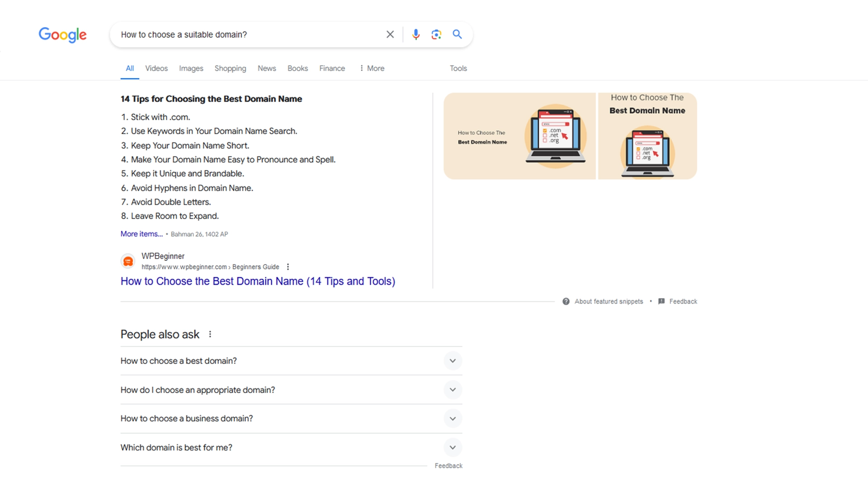This screenshot has width=868, height=488.
Task: Switch to the Images tab
Action: click(x=191, y=68)
